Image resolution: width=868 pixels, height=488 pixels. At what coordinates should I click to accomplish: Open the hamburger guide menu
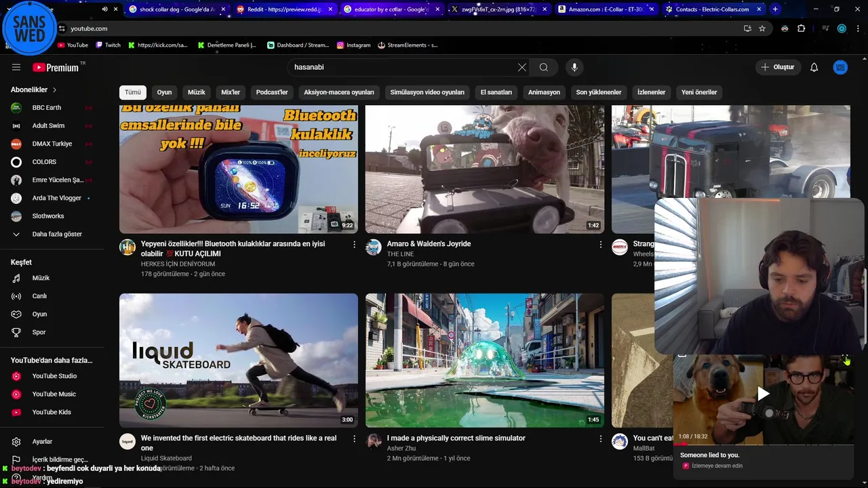coord(16,67)
